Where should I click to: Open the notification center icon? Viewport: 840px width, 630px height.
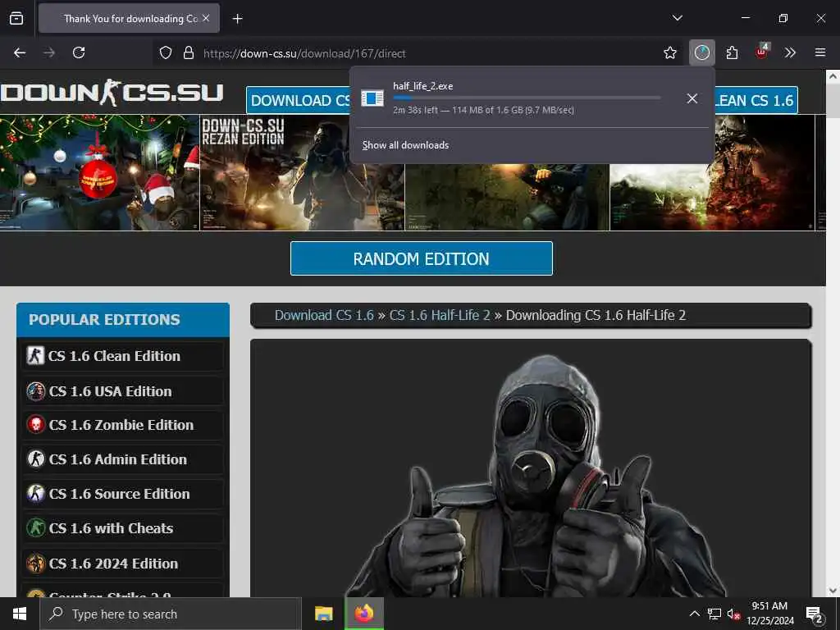pos(815,614)
